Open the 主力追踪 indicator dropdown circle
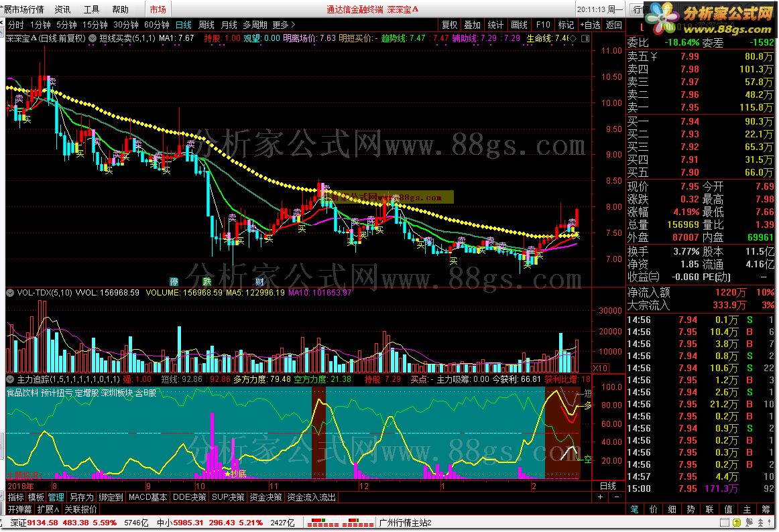Image resolution: width=779 pixels, height=532 pixels. (x=10, y=379)
